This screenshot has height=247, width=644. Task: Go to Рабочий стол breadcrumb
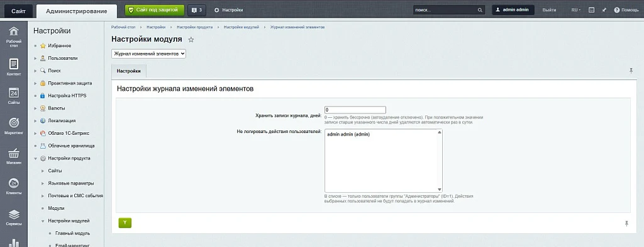point(123,27)
